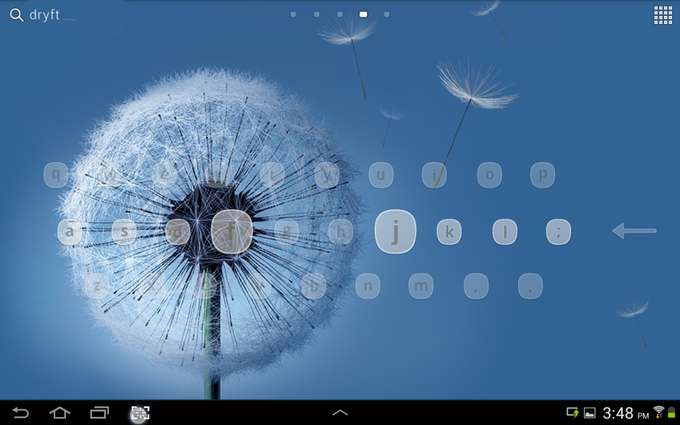The height and width of the screenshot is (425, 680).
Task: Open the apps grid icon
Action: pos(663,15)
